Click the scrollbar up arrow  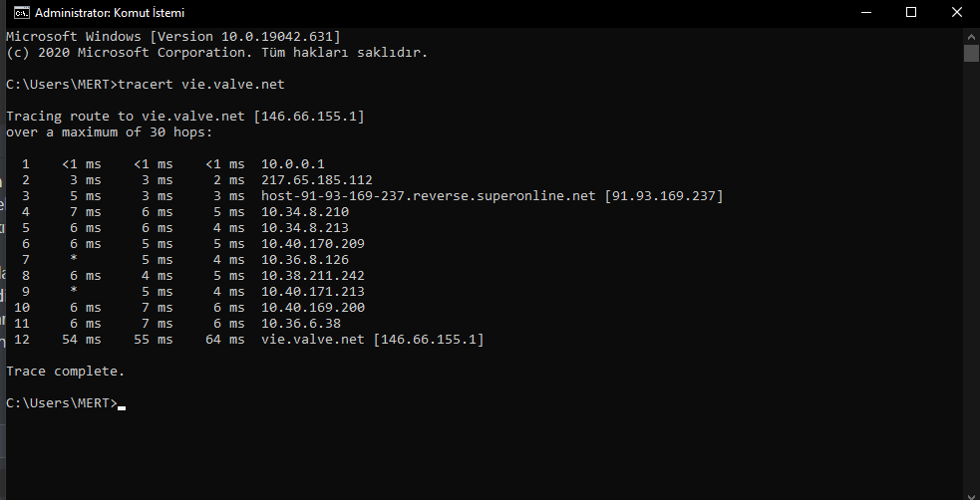[x=971, y=36]
